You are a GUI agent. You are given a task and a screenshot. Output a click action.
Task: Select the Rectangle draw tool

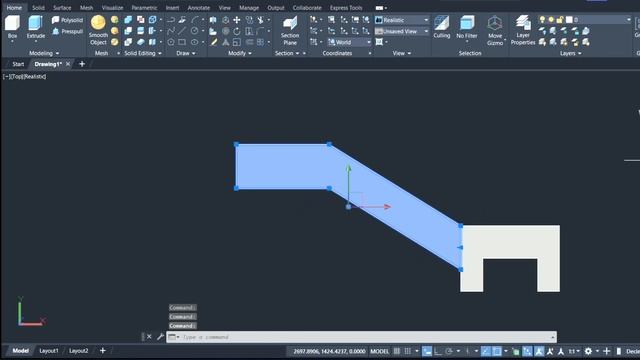[x=182, y=42]
